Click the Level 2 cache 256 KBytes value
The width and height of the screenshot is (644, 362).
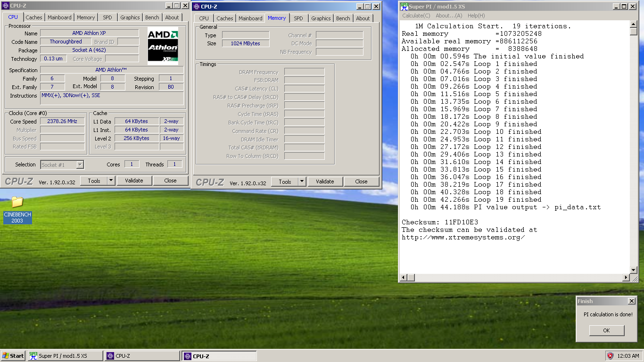pyautogui.click(x=137, y=138)
